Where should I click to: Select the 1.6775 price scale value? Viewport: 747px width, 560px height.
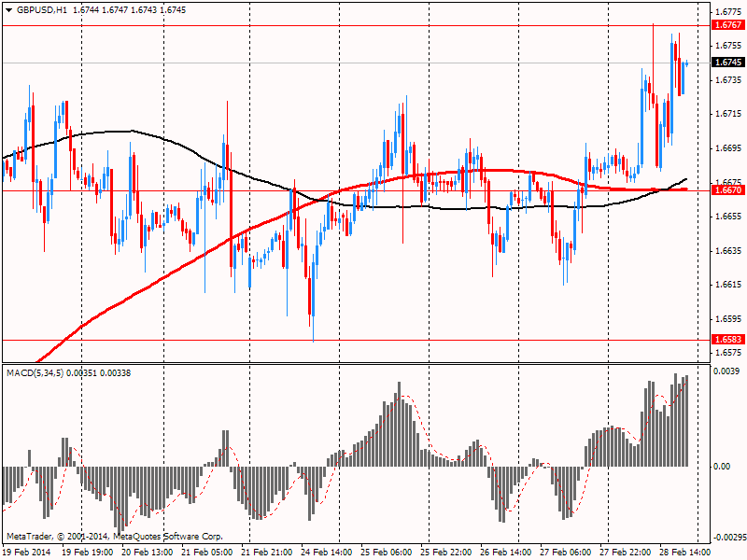(x=729, y=11)
